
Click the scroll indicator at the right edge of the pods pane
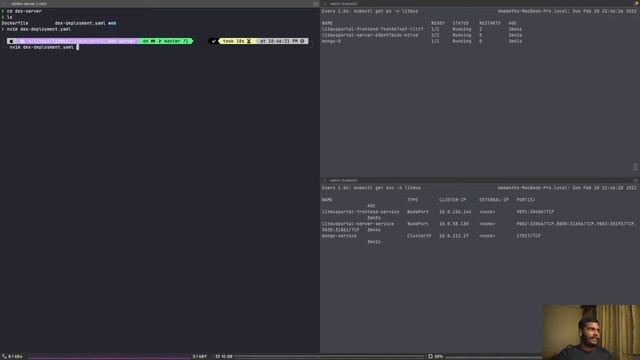coord(635,167)
